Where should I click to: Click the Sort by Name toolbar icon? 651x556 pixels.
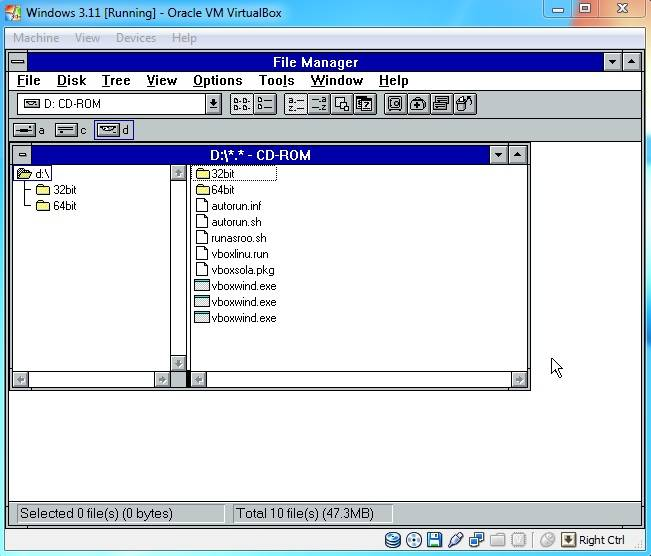[x=296, y=104]
